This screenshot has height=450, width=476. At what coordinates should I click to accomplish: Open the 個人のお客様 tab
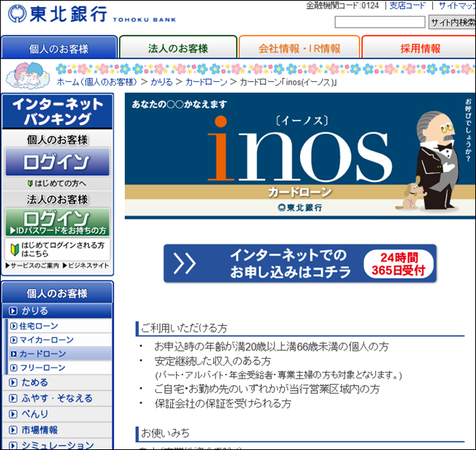tap(59, 47)
